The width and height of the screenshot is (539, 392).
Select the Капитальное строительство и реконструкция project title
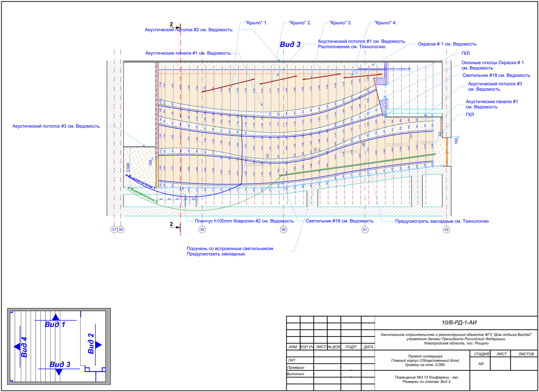coord(456,339)
